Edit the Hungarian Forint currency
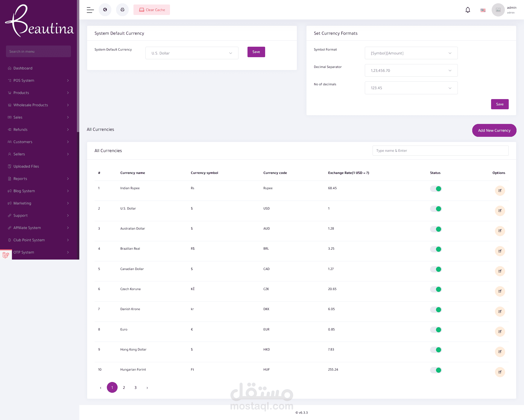 coord(500,372)
